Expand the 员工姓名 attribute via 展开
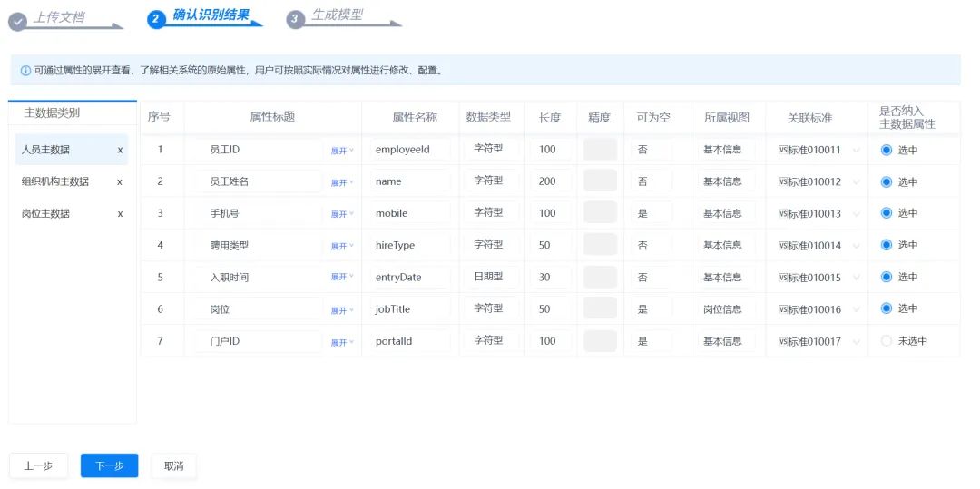The height and width of the screenshot is (489, 980). [x=342, y=182]
